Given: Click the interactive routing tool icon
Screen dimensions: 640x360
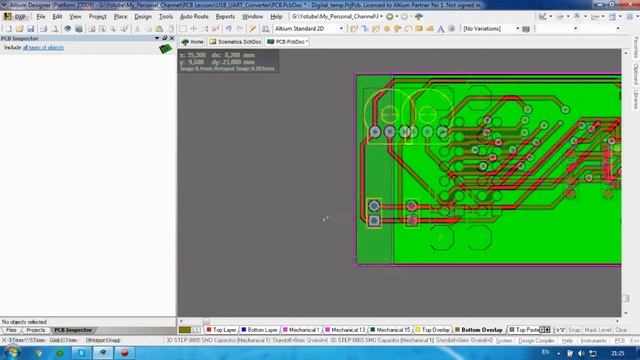Looking at the screenshot, I should pos(353,29).
